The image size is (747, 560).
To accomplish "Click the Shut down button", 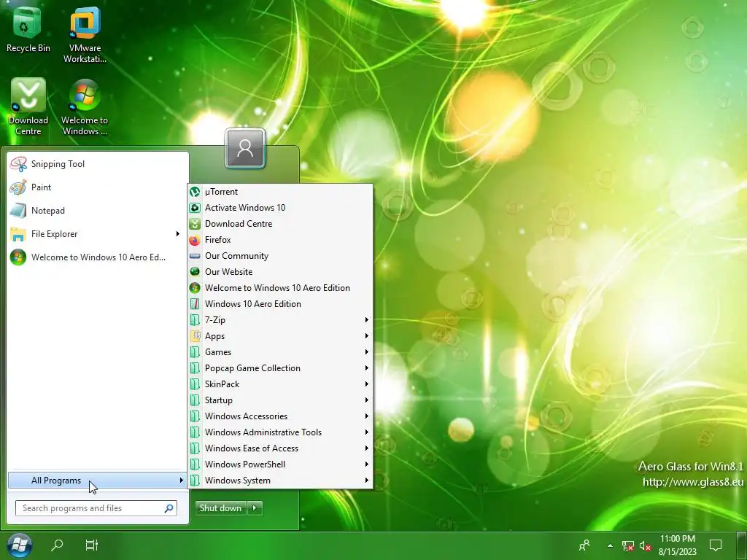I will [x=221, y=508].
